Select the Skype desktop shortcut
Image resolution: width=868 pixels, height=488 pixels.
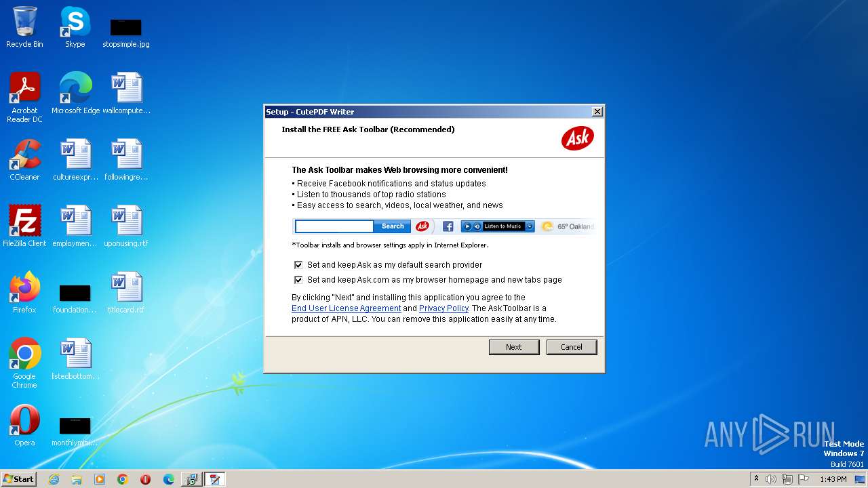pos(75,28)
